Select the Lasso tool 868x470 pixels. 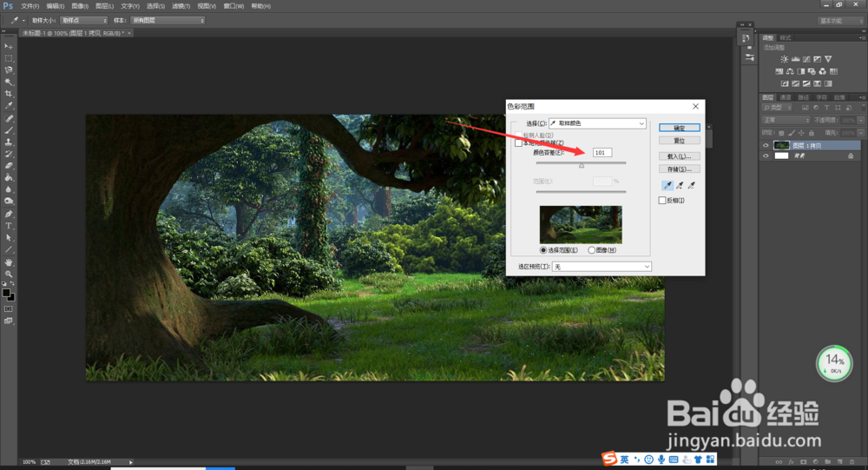tap(9, 70)
